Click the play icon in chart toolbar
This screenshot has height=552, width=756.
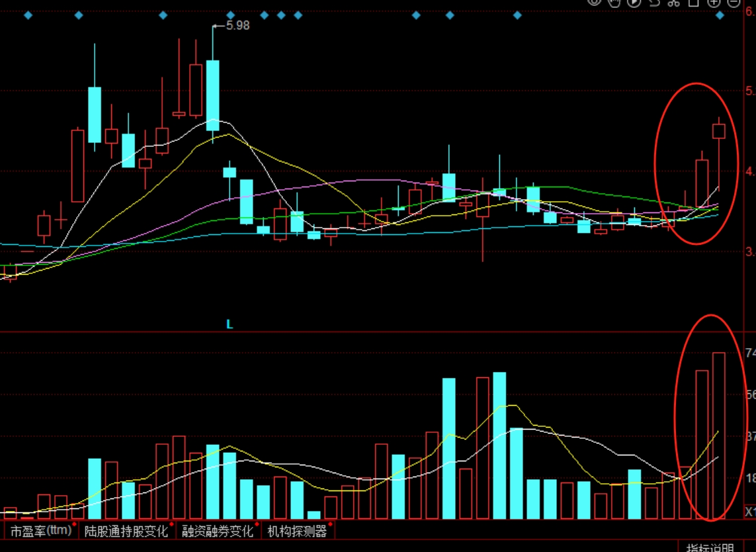(x=634, y=3)
